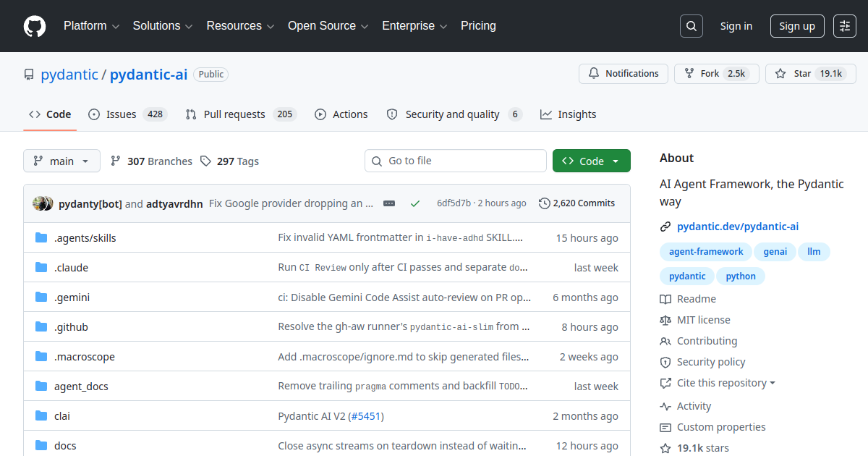The height and width of the screenshot is (456, 868).
Task: Open the clai folder
Action: (x=62, y=416)
